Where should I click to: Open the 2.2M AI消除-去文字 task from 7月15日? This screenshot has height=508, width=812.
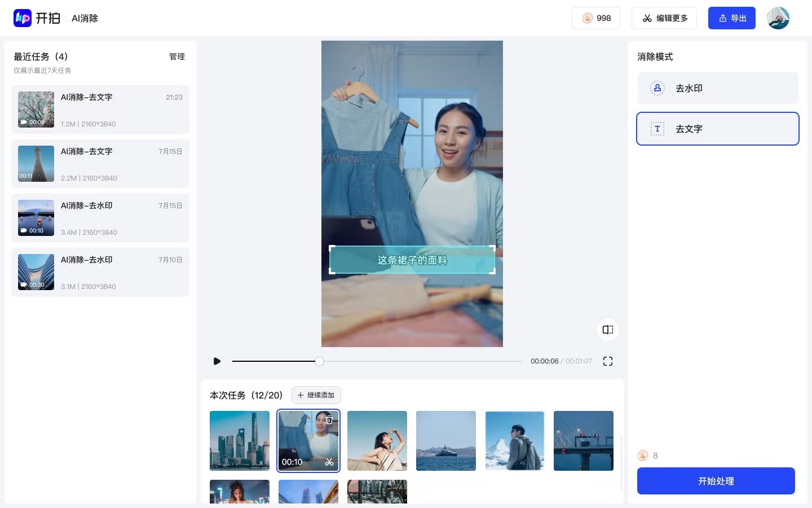tap(100, 164)
